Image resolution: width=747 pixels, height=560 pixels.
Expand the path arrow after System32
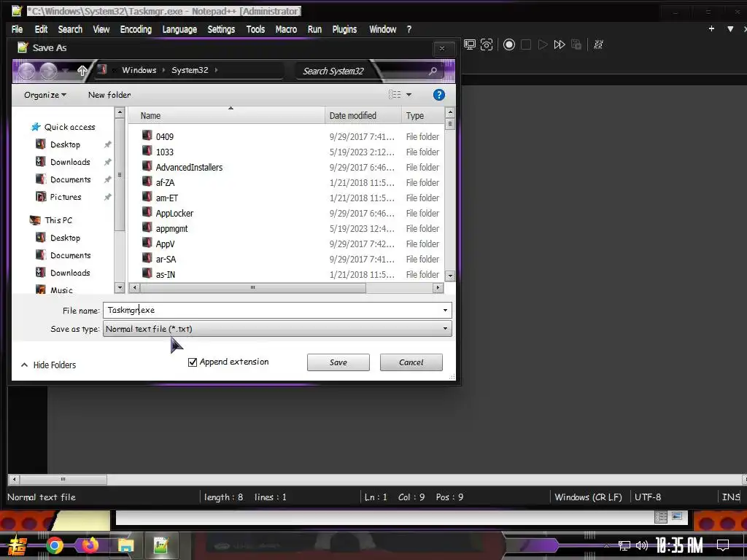[x=216, y=70]
